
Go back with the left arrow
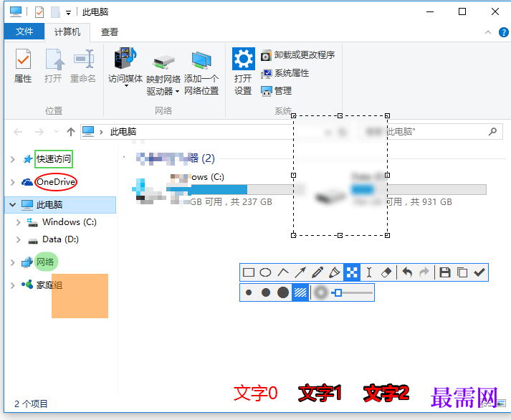pyautogui.click(x=18, y=132)
